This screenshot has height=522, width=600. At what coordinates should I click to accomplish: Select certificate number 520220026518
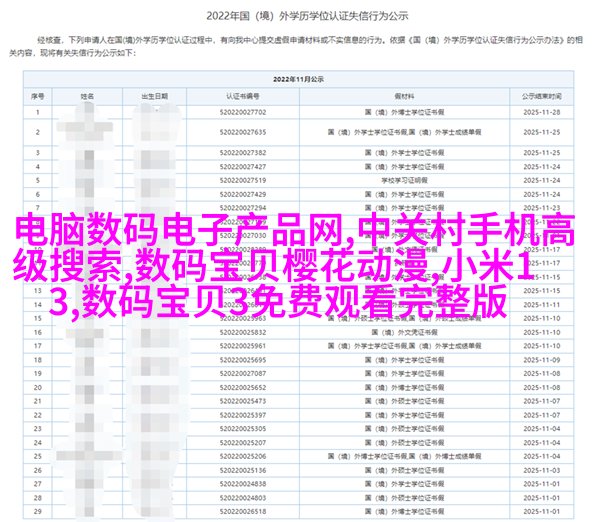point(243,511)
